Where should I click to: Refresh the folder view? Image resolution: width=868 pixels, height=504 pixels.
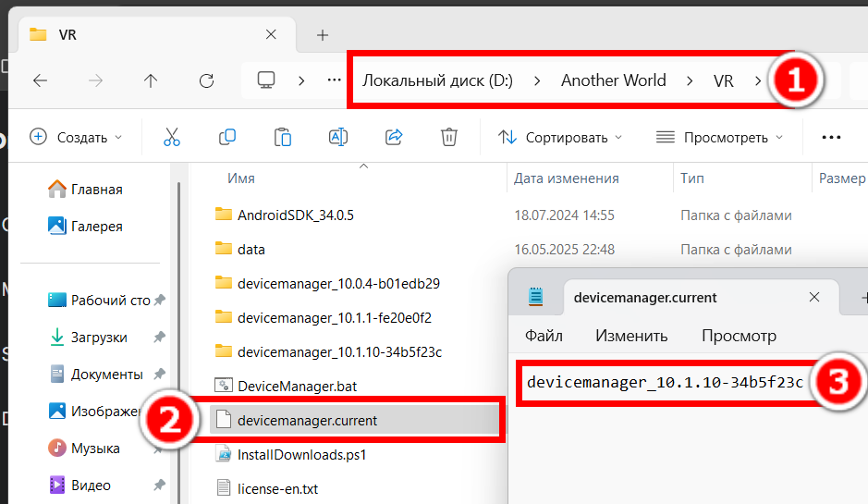206,80
